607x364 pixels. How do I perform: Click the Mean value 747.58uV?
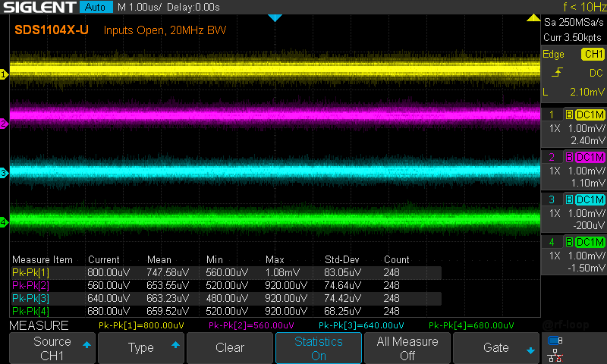[x=168, y=273]
